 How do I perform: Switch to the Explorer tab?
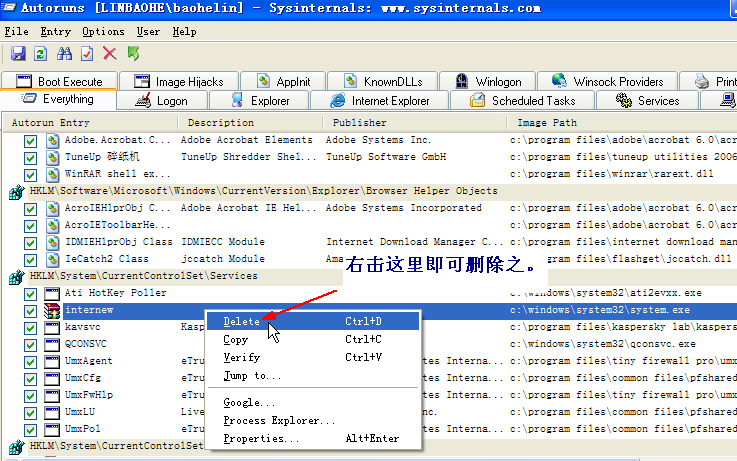pos(259,101)
